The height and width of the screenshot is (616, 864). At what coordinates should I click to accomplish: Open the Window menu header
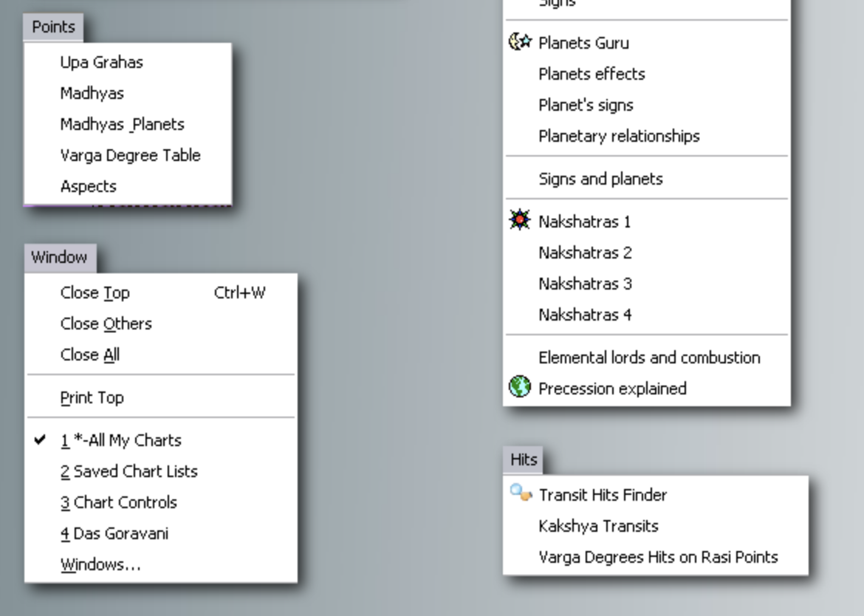coord(59,258)
